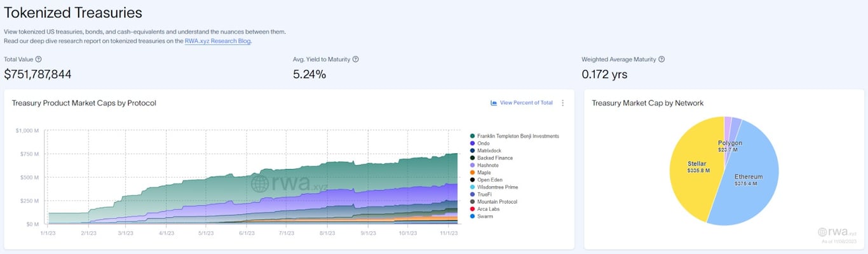Click the 0.172 yrs maturity value

click(604, 74)
